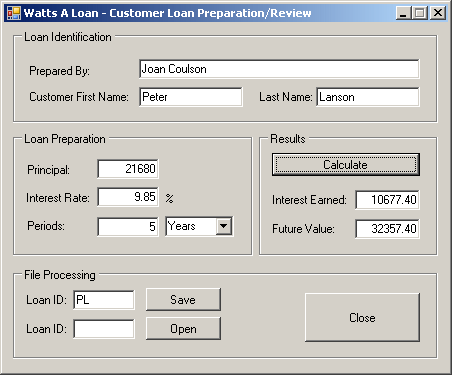Click the app icon in the title bar
452x375 pixels.
tap(14, 13)
